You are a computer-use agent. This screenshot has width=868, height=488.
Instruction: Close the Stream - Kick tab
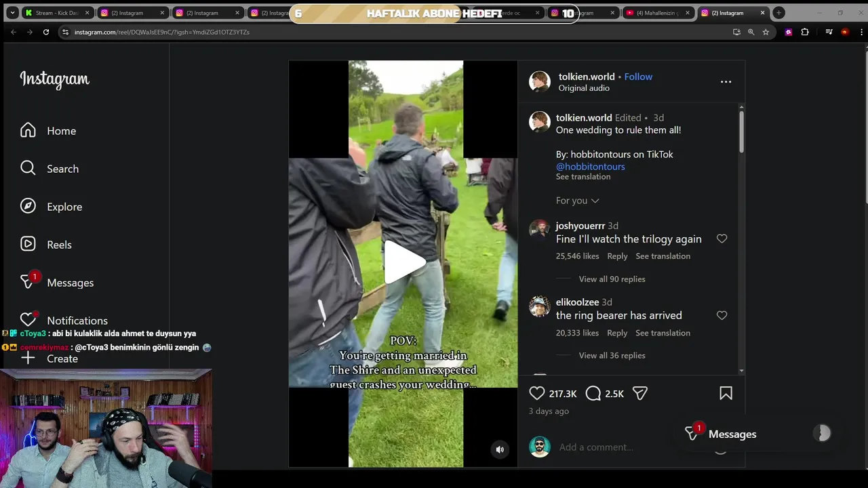click(87, 13)
